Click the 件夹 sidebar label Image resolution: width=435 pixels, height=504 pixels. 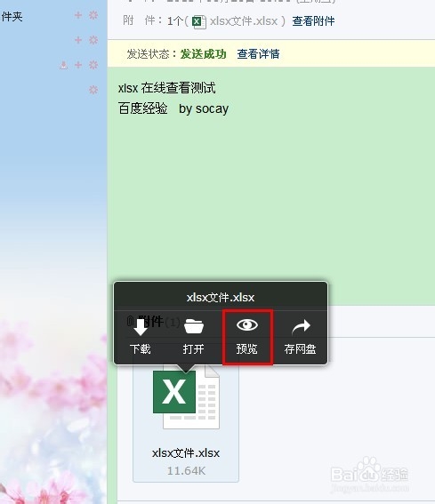pos(12,16)
